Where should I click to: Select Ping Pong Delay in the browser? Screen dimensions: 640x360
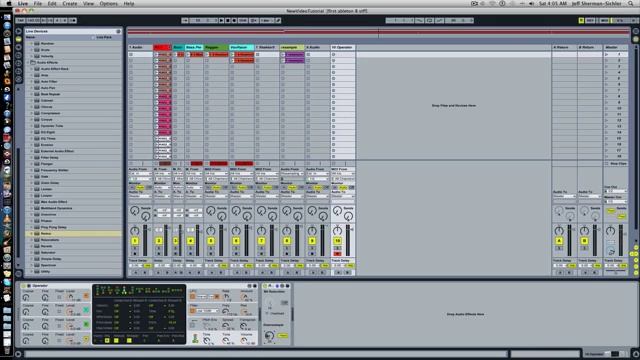point(73,227)
